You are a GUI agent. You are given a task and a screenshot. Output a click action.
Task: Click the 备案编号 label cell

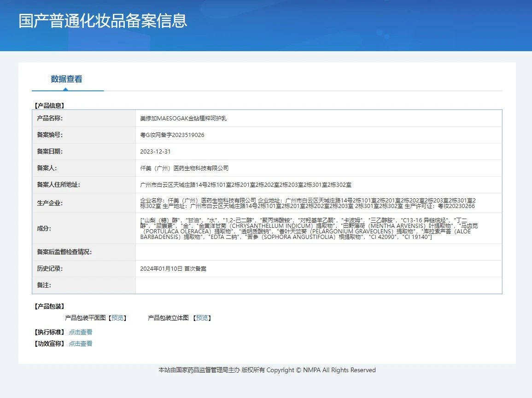coord(84,135)
